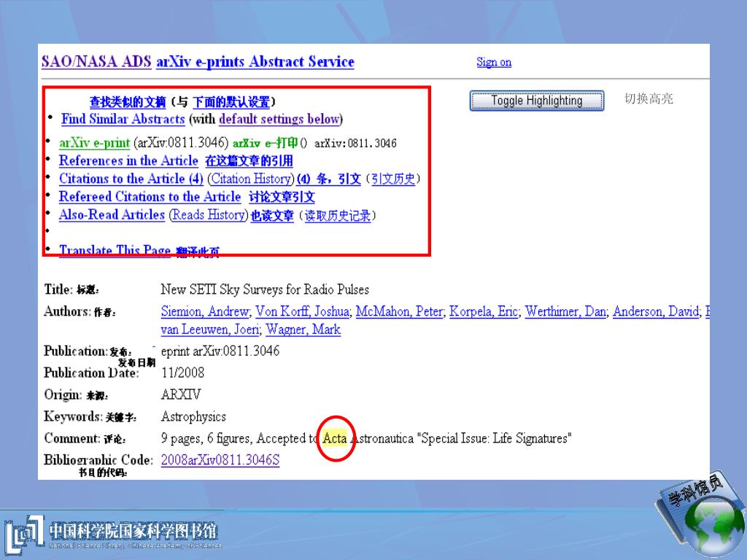Screen dimensions: 747x560
Task: Click the highlighted word Acta
Action: point(334,438)
